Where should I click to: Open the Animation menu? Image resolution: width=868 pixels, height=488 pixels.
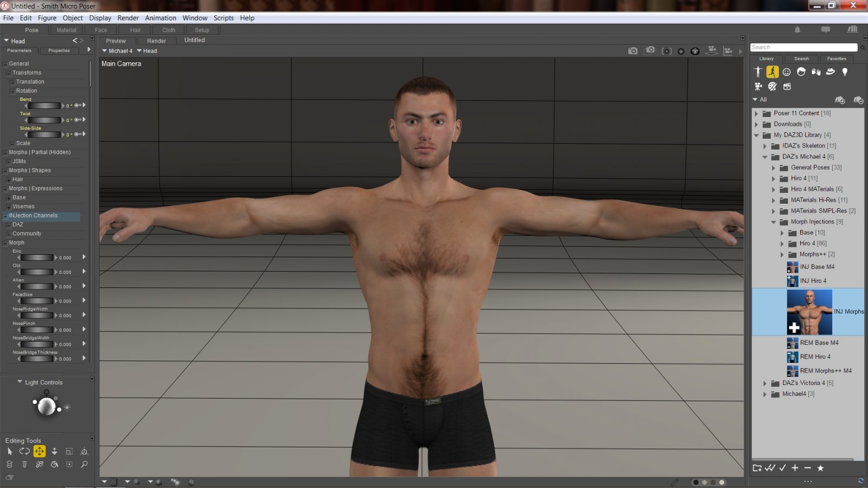[x=161, y=18]
